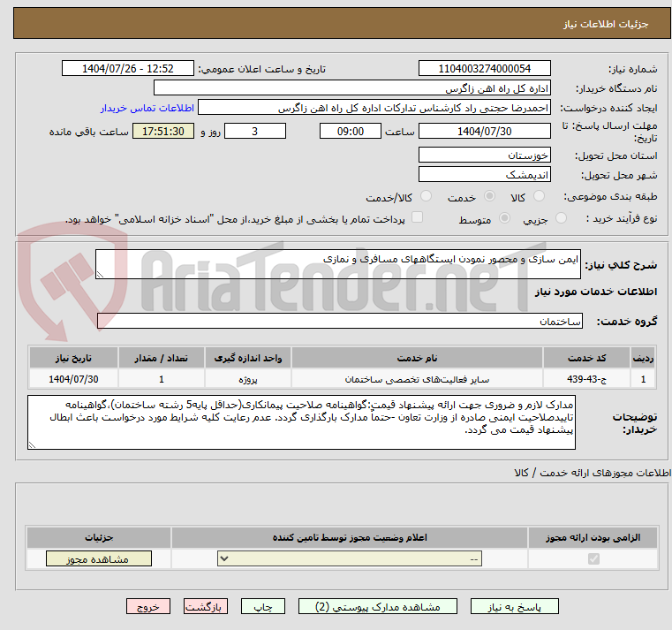Image resolution: width=672 pixels, height=630 pixels.
Task: Click the unit cell پروژه
Action: click(x=248, y=380)
